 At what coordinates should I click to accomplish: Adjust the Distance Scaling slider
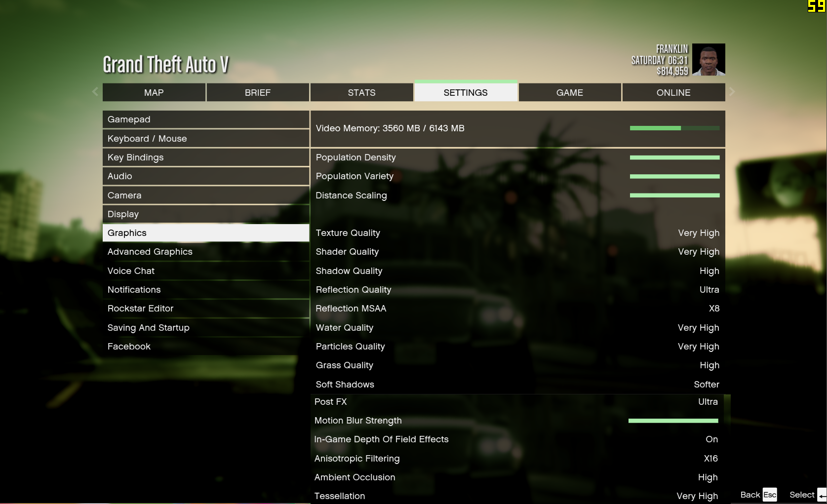674,195
